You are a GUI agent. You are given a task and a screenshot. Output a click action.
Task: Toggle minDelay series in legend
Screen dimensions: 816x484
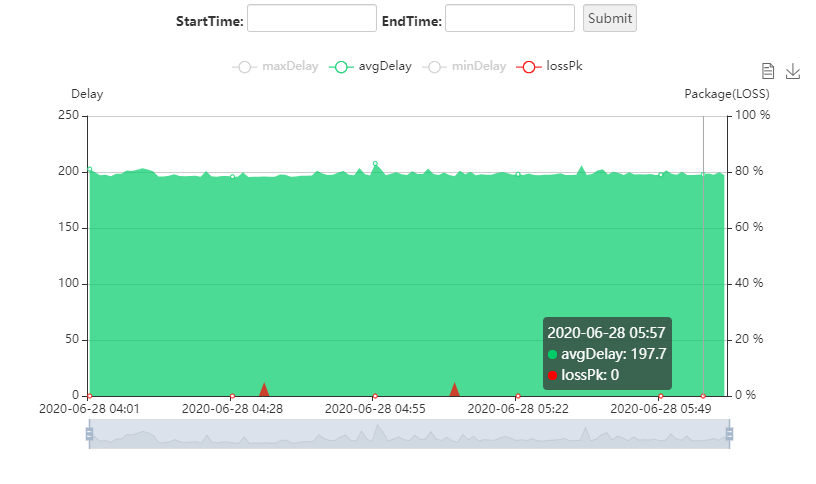[464, 67]
